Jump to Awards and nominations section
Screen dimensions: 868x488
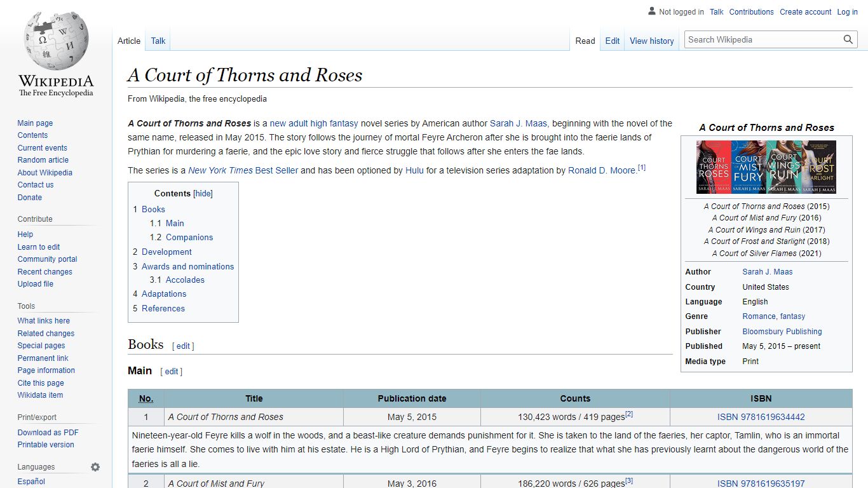point(187,266)
